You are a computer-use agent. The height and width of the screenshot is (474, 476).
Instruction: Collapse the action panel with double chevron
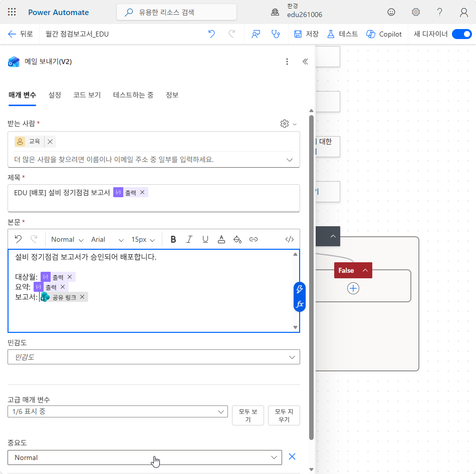click(x=305, y=62)
